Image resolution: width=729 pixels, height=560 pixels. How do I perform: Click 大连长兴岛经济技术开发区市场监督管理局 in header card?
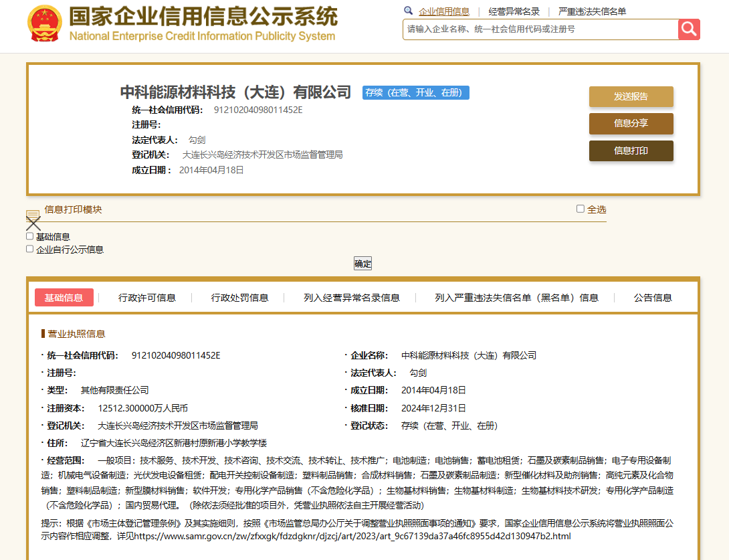coord(262,155)
